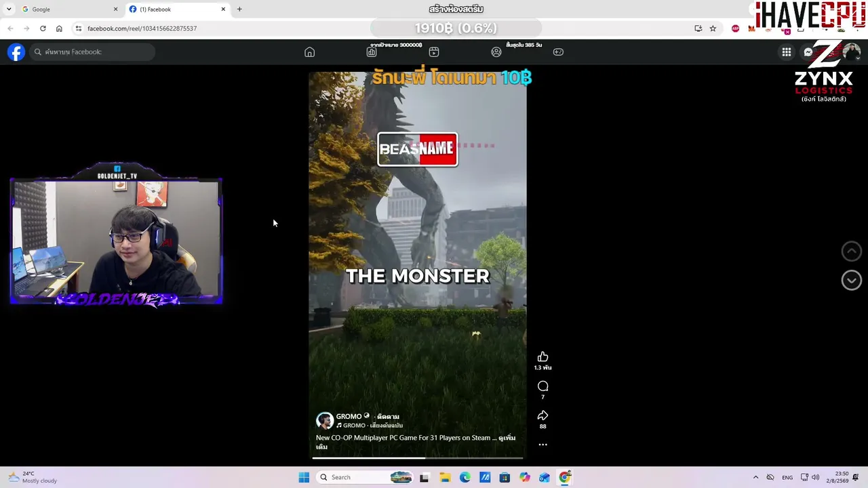Open Messenger chats

pos(808,52)
